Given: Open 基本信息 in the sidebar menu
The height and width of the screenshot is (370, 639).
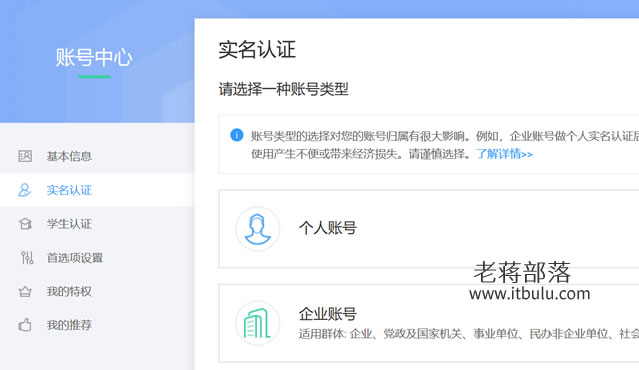Looking at the screenshot, I should pyautogui.click(x=97, y=156).
